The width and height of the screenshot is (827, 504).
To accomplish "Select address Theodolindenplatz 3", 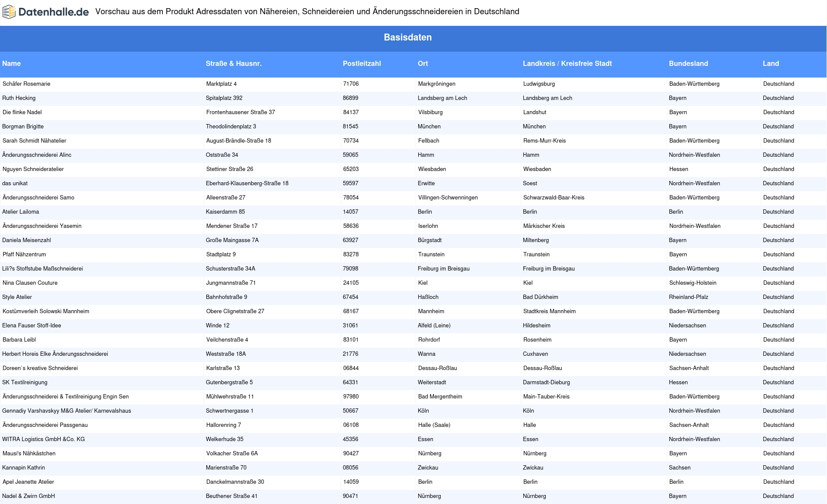I will tap(231, 127).
